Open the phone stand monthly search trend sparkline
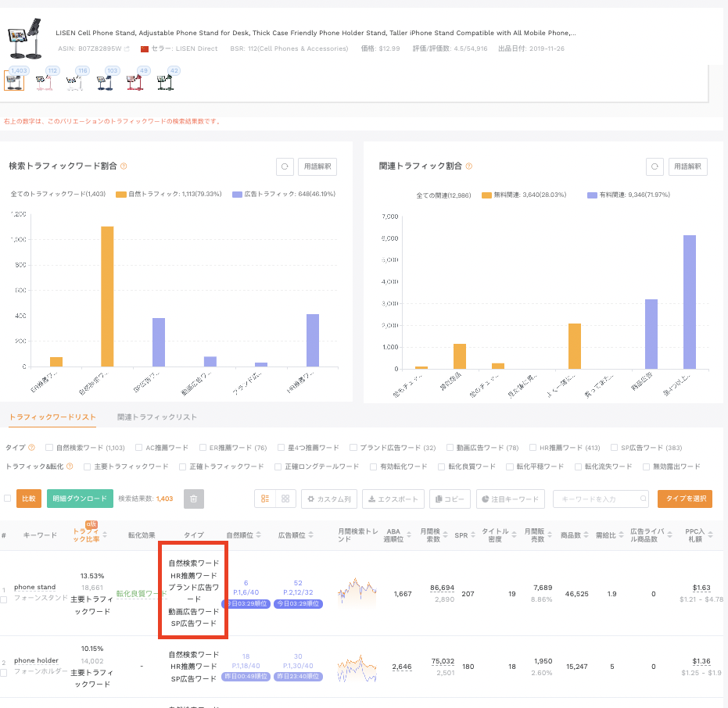The image size is (728, 708). pyautogui.click(x=357, y=593)
